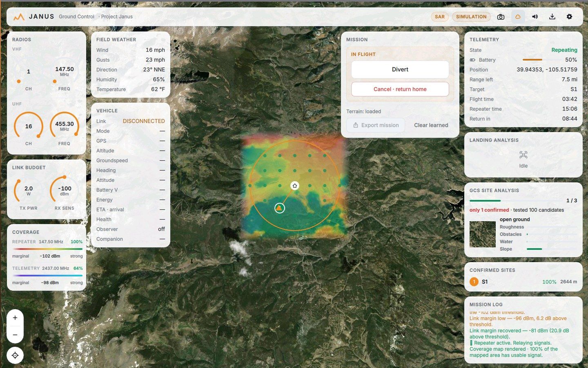Toggle the Observer off setting

[161, 229]
